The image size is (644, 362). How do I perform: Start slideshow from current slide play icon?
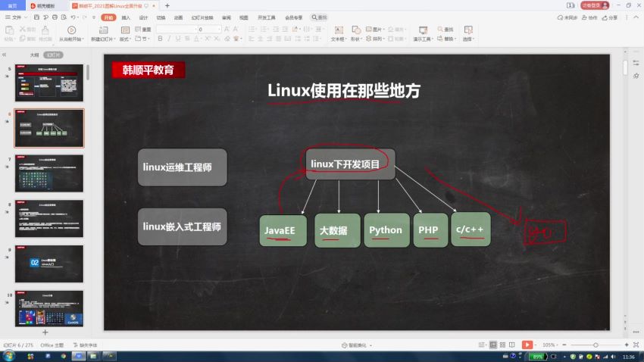point(71,30)
